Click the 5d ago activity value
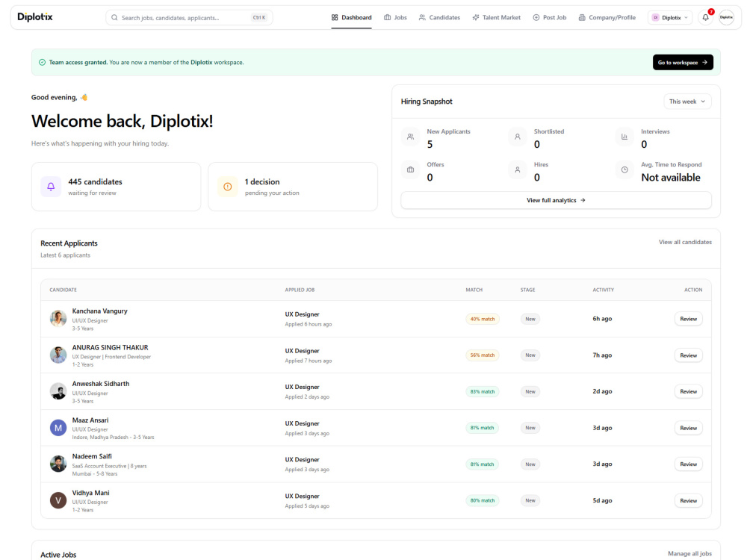 [602, 500]
